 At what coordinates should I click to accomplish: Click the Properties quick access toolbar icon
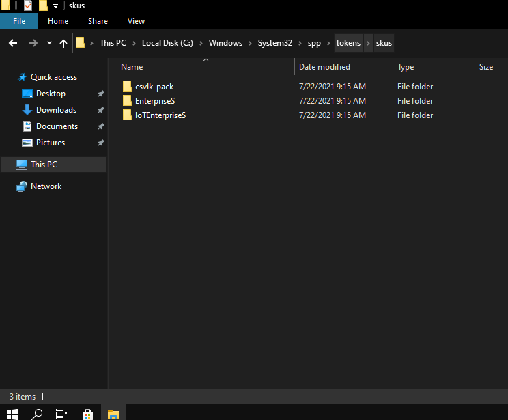click(x=28, y=5)
